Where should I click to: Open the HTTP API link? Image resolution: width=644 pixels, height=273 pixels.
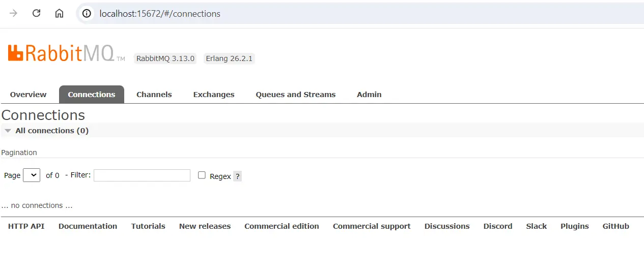click(x=26, y=226)
